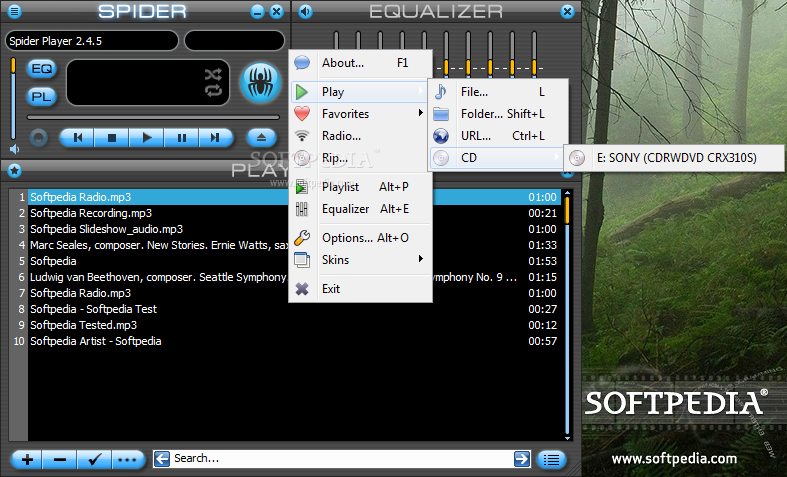Toggle repeat mode icon
This screenshot has width=787, height=477.
click(213, 91)
